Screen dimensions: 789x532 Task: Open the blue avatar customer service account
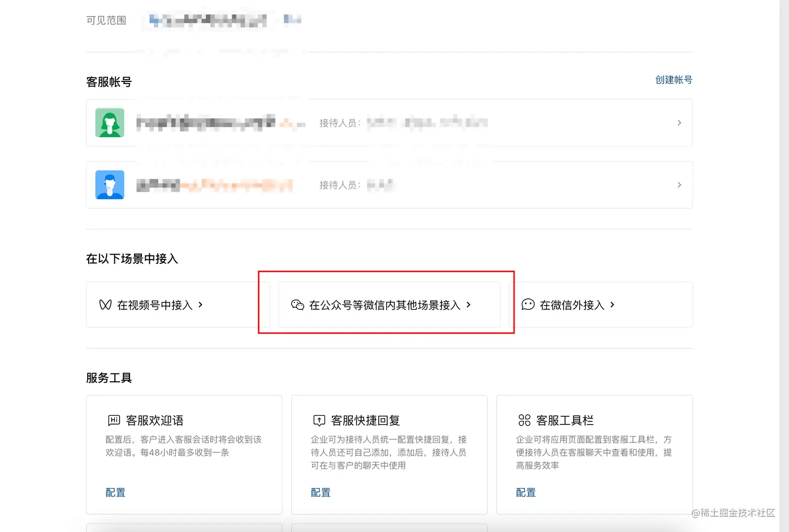tap(389, 185)
